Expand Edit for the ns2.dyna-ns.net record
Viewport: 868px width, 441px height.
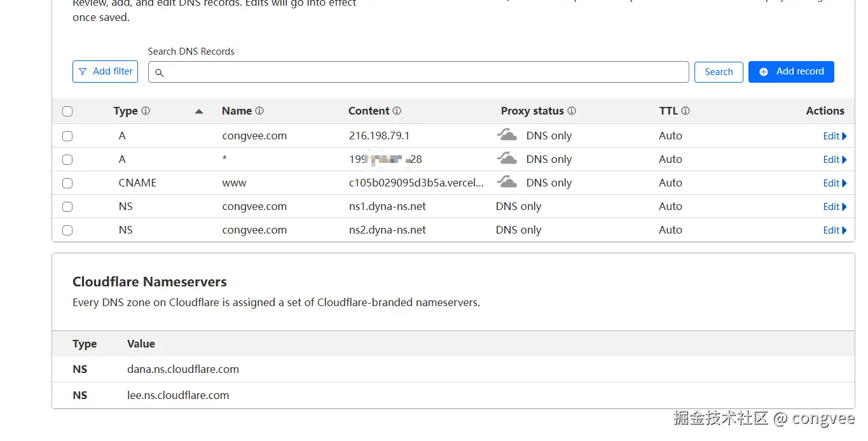click(x=834, y=230)
